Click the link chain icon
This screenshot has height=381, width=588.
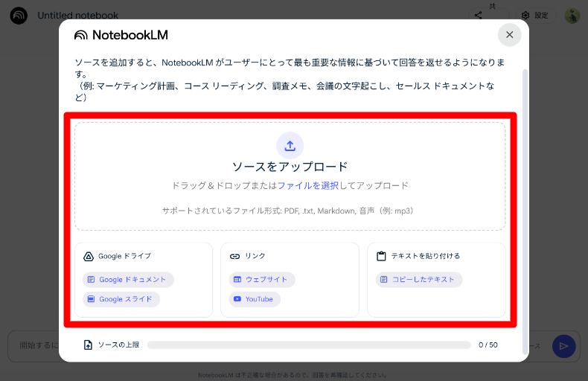(234, 257)
